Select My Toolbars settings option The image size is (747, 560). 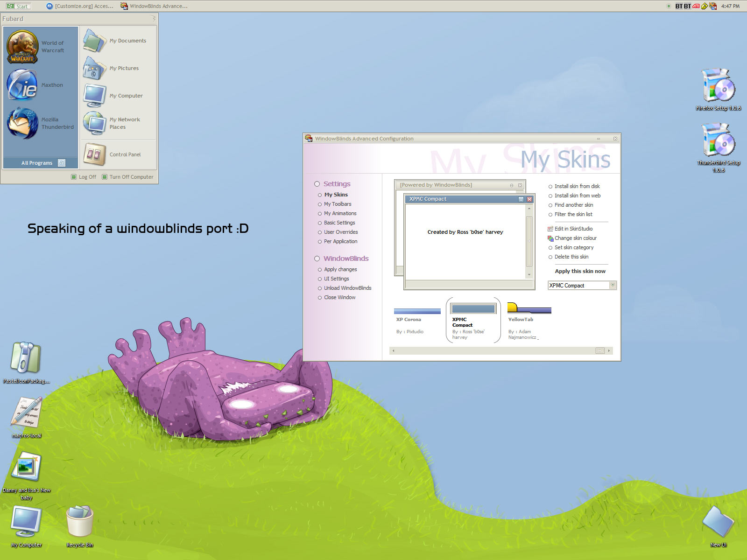[338, 204]
